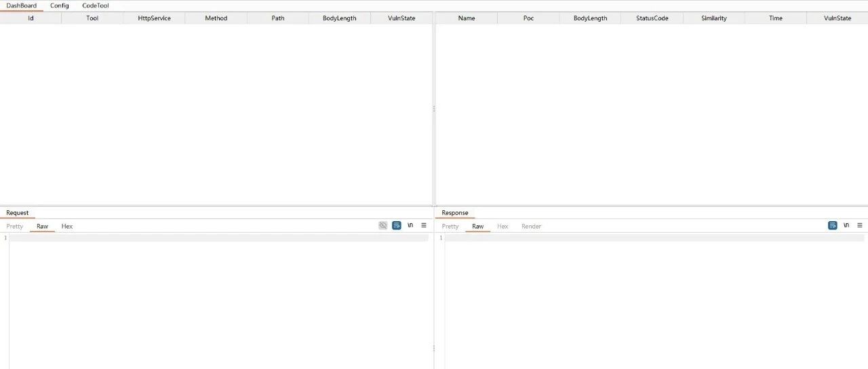This screenshot has height=369, width=868.
Task: Switch Request view to Hex
Action: [x=67, y=227]
